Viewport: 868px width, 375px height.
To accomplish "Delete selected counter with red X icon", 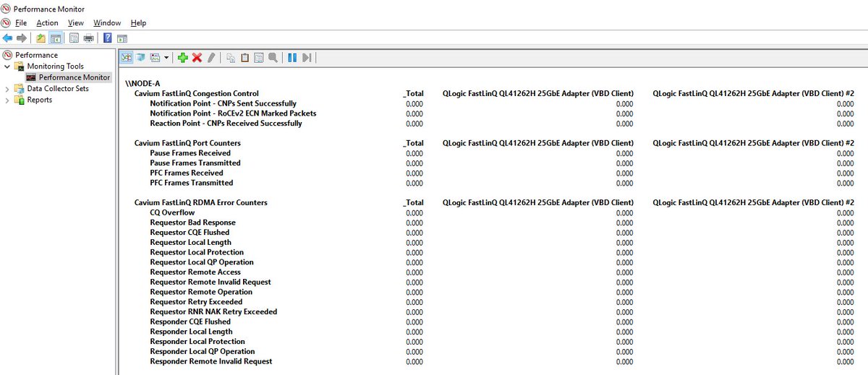I will pos(197,57).
